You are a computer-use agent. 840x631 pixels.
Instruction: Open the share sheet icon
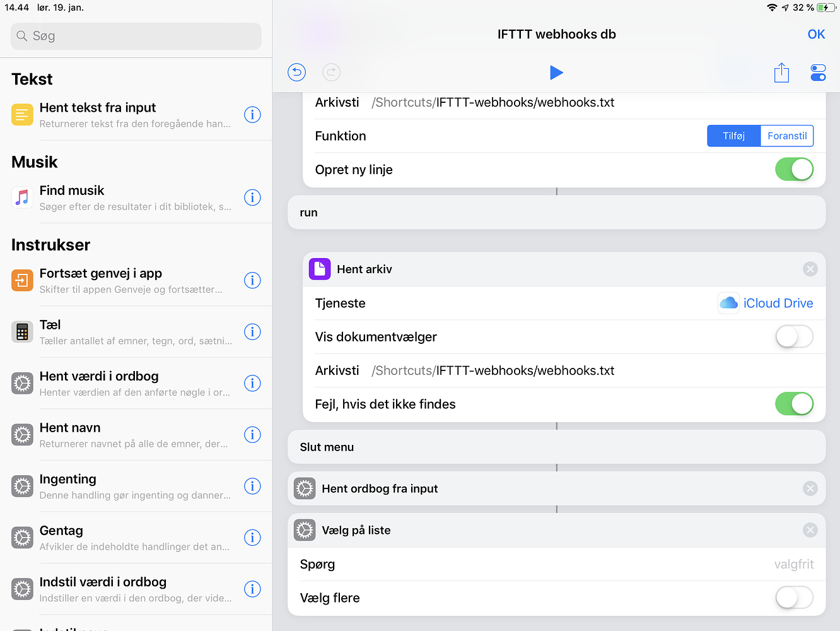[781, 72]
